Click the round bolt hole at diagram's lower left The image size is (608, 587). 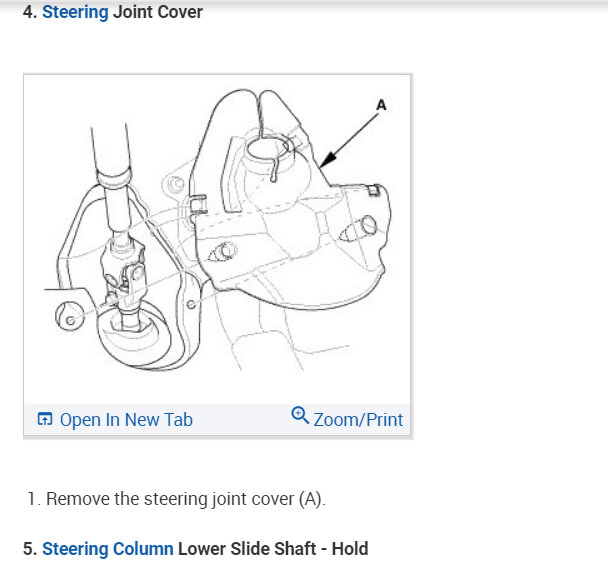point(70,316)
